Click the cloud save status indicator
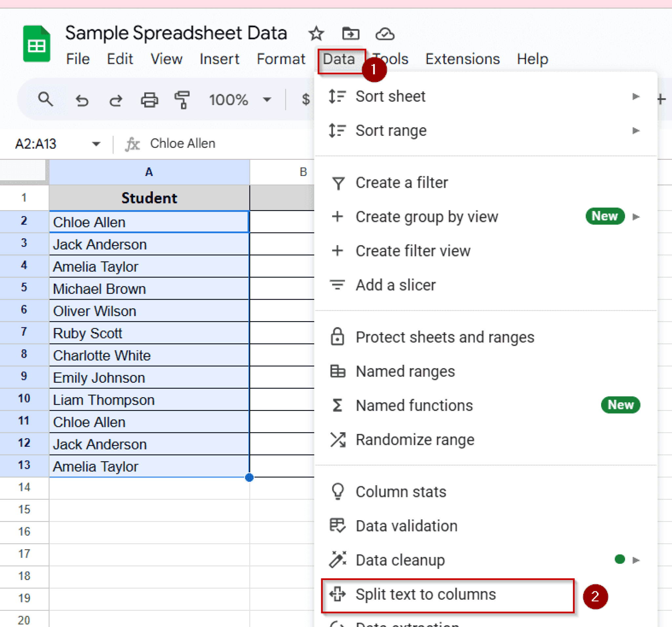Screen dimensions: 672x627 point(385,33)
